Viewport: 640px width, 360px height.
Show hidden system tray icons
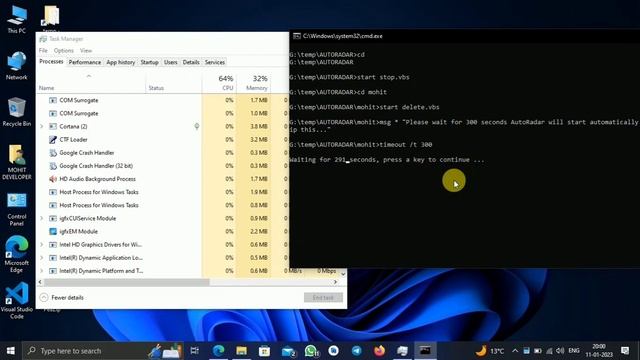coord(515,351)
